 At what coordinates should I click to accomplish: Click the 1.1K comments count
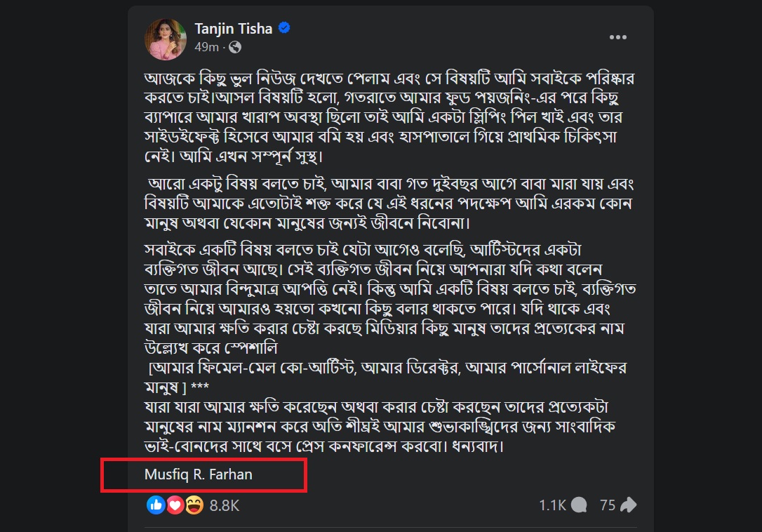click(552, 505)
